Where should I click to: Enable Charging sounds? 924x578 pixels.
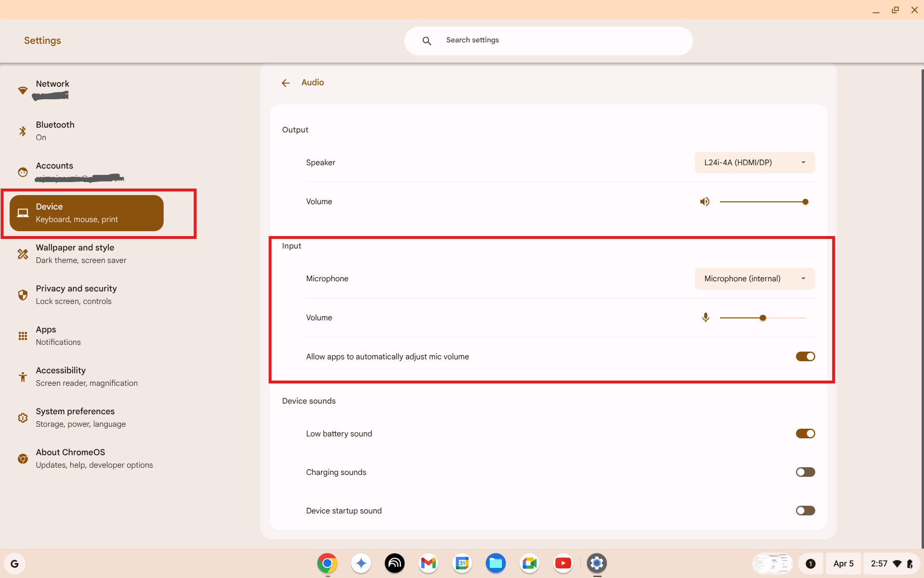coord(805,472)
